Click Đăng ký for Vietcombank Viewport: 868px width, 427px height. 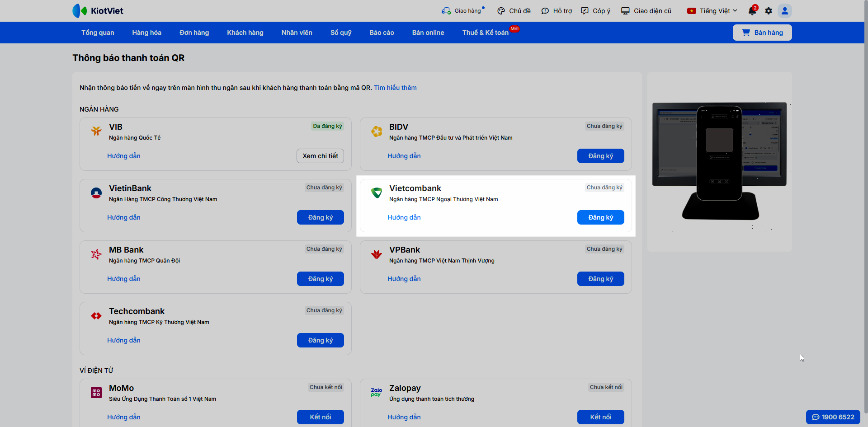(600, 217)
